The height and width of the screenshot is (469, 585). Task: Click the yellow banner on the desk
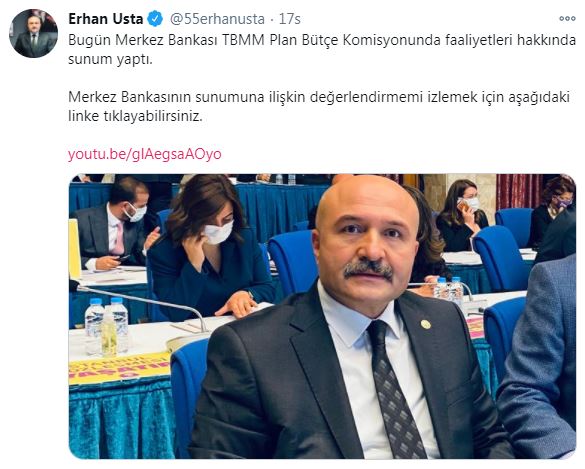(x=119, y=368)
